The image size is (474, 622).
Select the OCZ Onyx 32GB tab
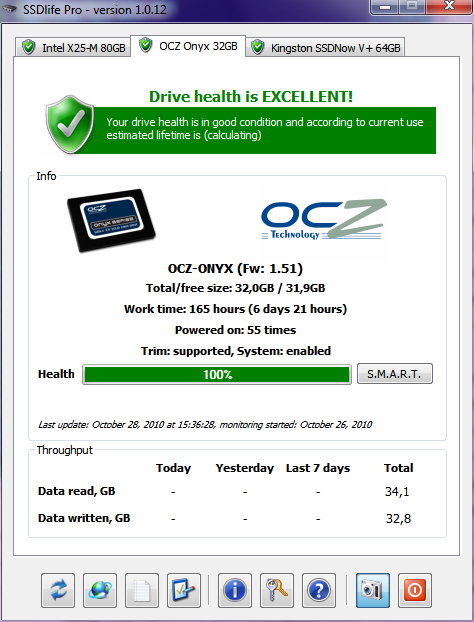point(188,46)
